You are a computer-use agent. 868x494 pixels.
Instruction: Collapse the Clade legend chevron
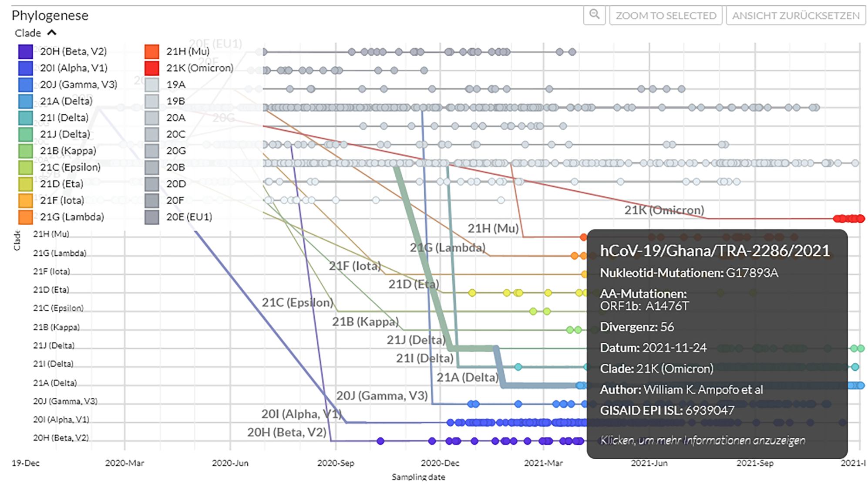pos(52,33)
